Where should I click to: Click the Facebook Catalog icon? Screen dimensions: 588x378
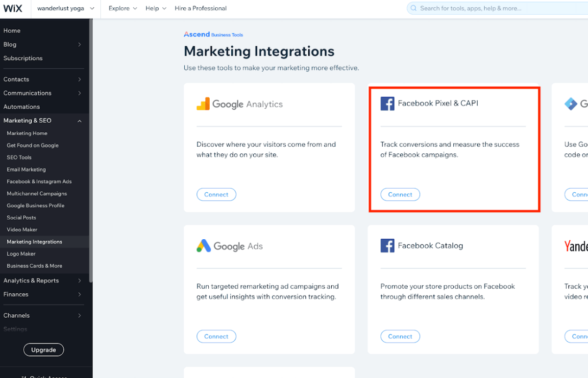(x=388, y=245)
